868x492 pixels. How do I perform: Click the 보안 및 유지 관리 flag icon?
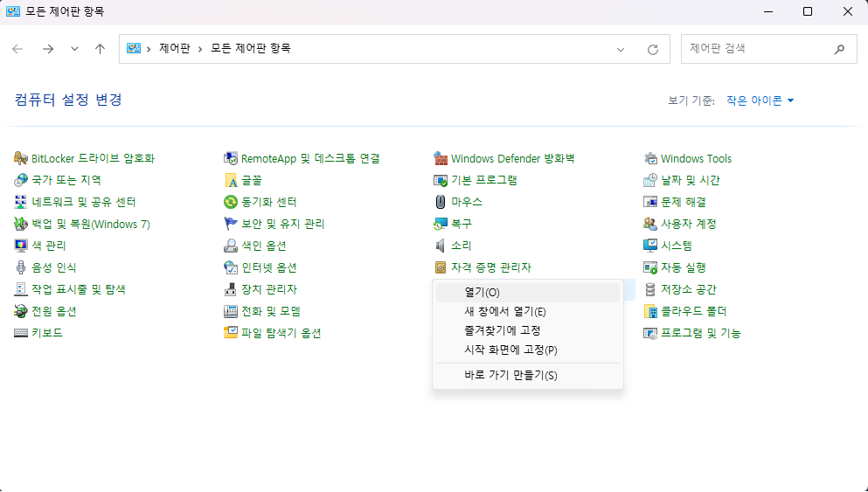(x=230, y=224)
